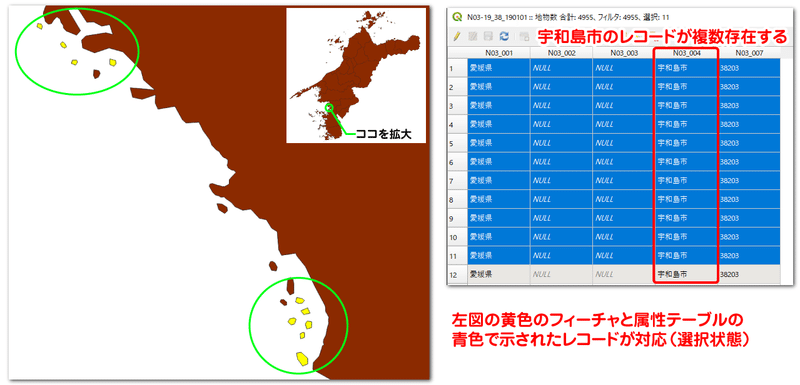Select row header number 10
Image resolution: width=800 pixels, height=385 pixels.
point(457,237)
